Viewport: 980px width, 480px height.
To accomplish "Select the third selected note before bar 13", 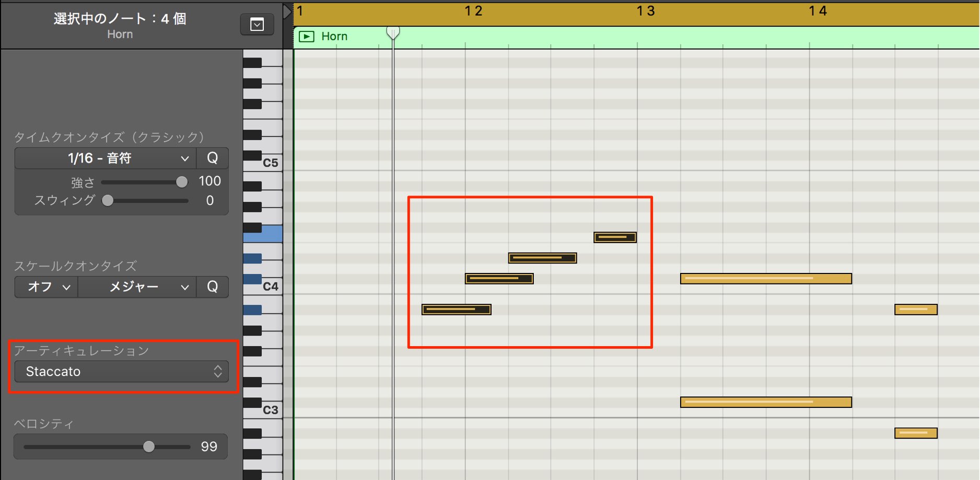I will click(x=543, y=258).
